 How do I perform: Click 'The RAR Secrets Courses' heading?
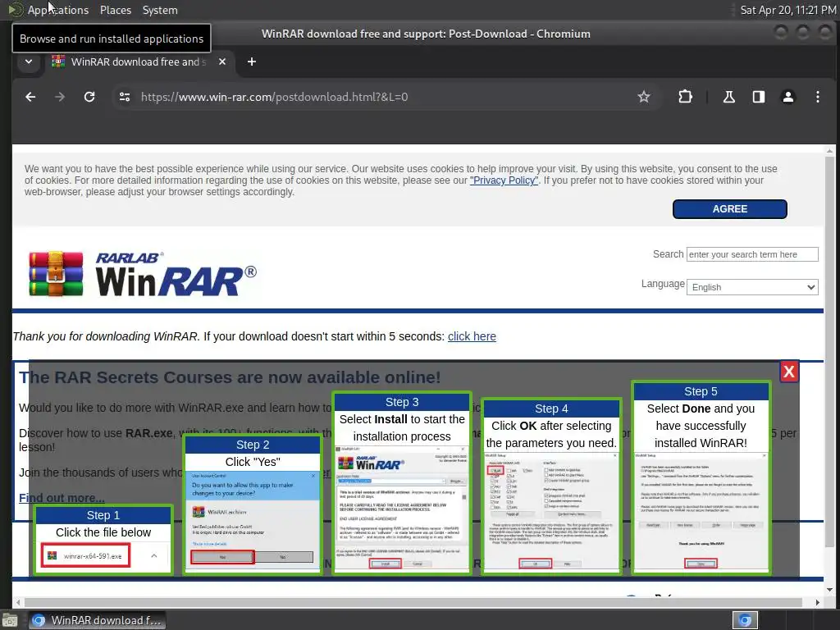click(x=230, y=377)
